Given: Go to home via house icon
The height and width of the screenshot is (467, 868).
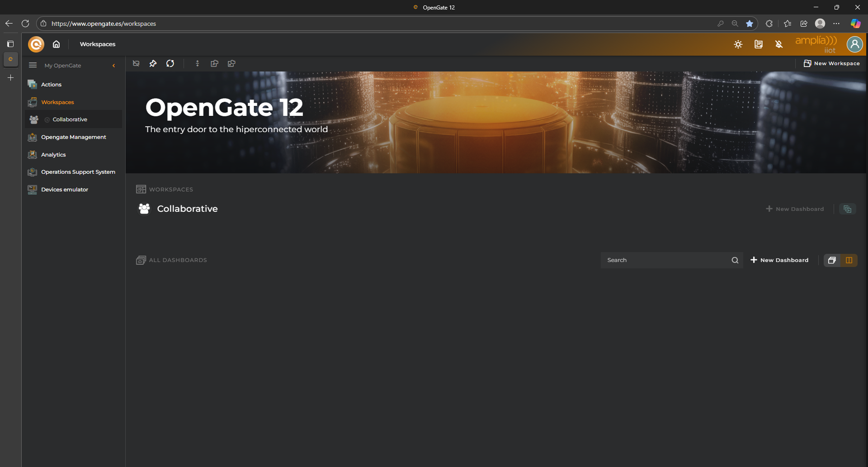Looking at the screenshot, I should point(56,44).
